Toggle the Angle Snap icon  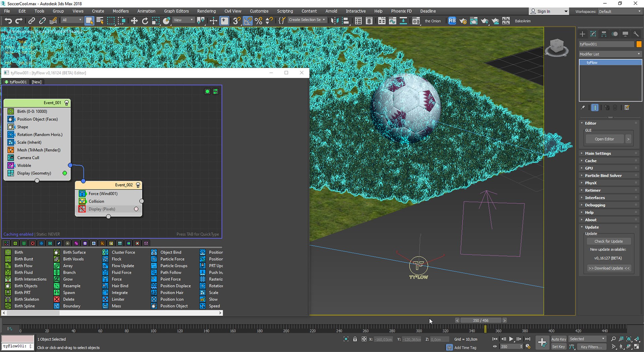(248, 21)
